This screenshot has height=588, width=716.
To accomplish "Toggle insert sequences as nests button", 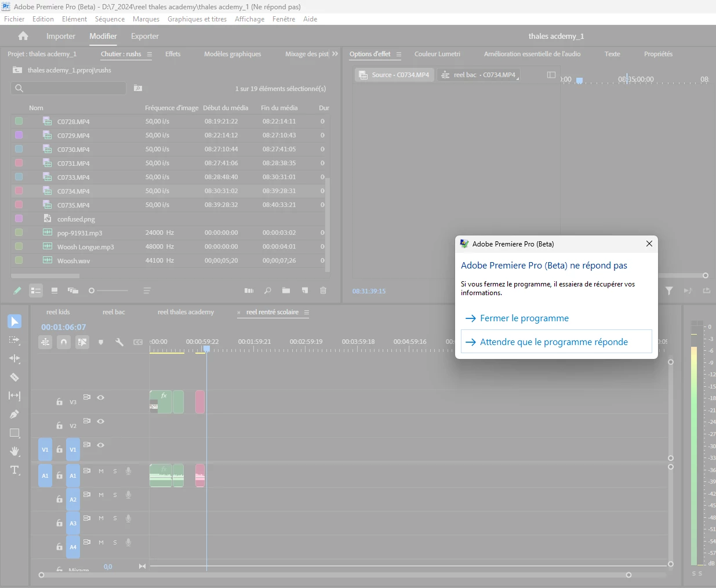I will pyautogui.click(x=45, y=342).
